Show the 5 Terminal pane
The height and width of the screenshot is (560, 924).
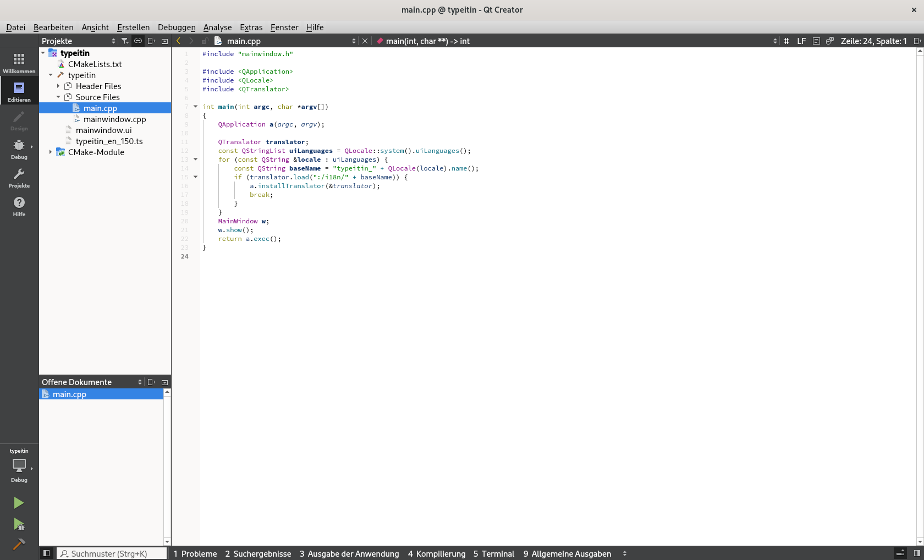(x=494, y=553)
